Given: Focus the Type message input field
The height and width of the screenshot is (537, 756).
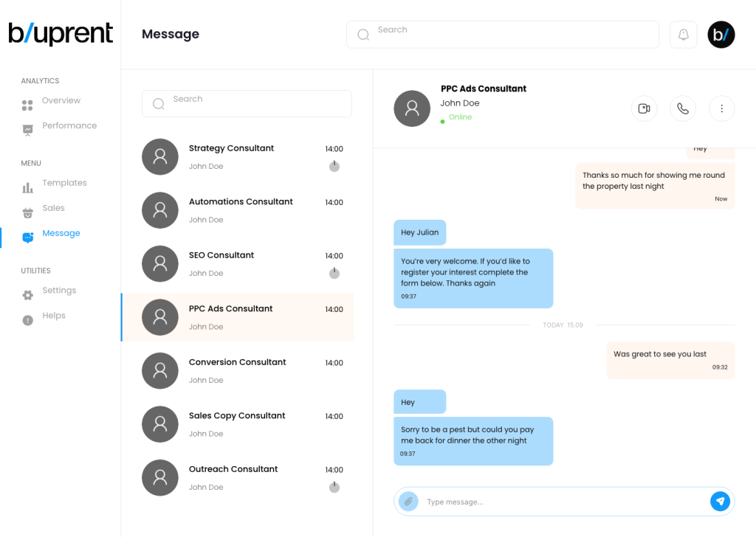Looking at the screenshot, I should click(561, 502).
